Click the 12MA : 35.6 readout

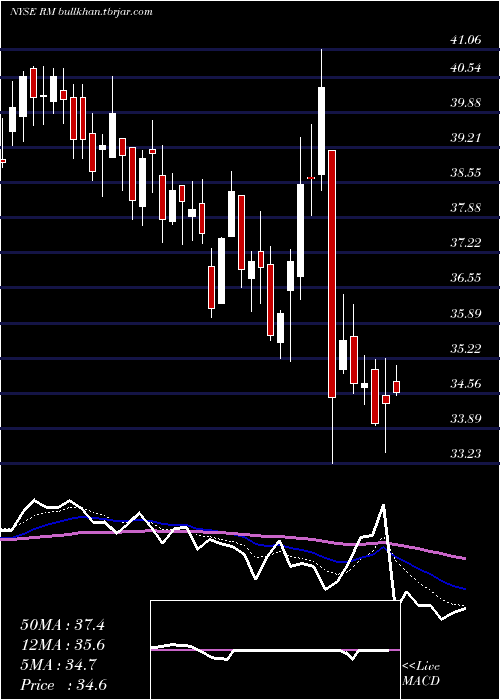point(62,645)
